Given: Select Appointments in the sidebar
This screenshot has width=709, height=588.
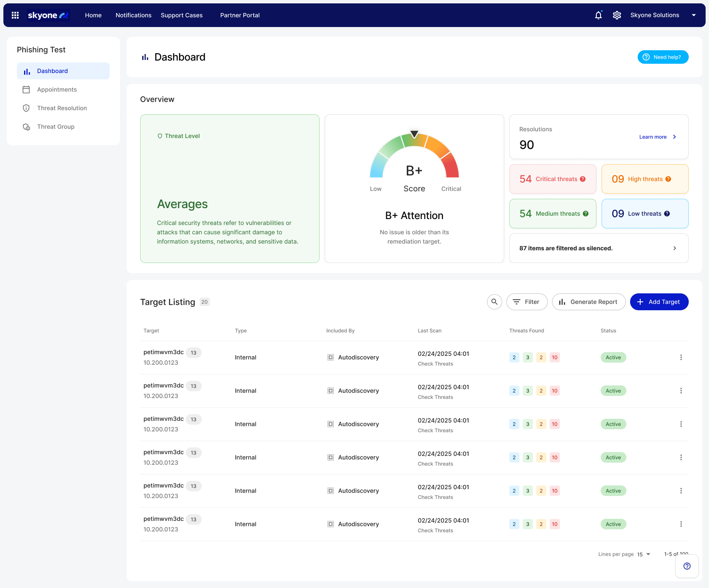Looking at the screenshot, I should [57, 89].
